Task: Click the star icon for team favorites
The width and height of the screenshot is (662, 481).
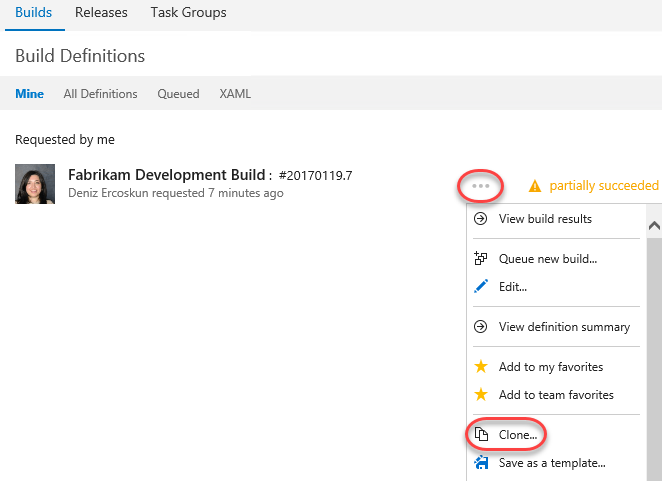Action: pyautogui.click(x=481, y=394)
